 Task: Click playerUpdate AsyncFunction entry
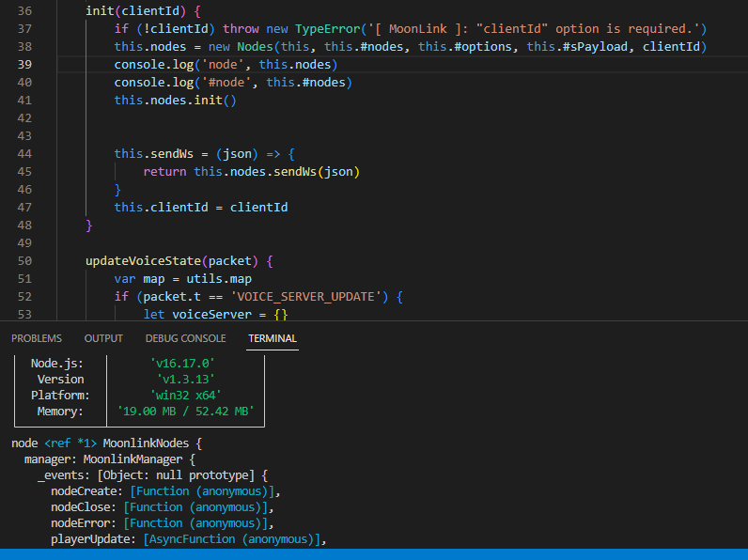pos(189,539)
